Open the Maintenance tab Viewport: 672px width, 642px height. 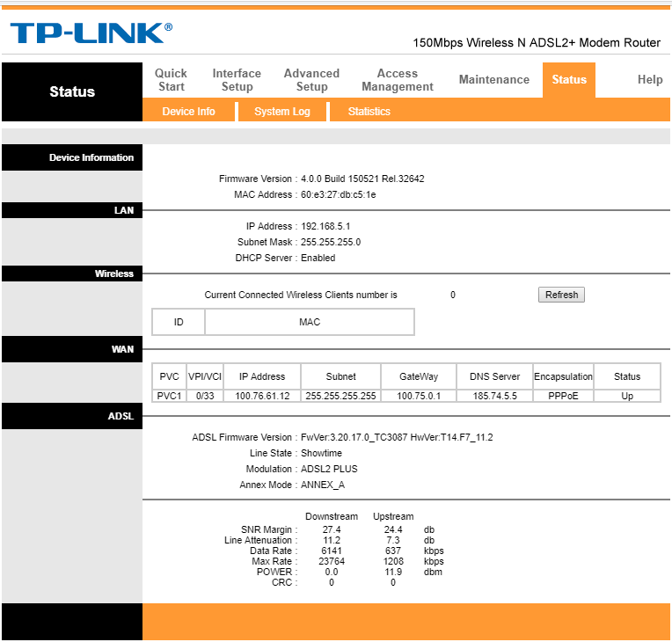(494, 80)
